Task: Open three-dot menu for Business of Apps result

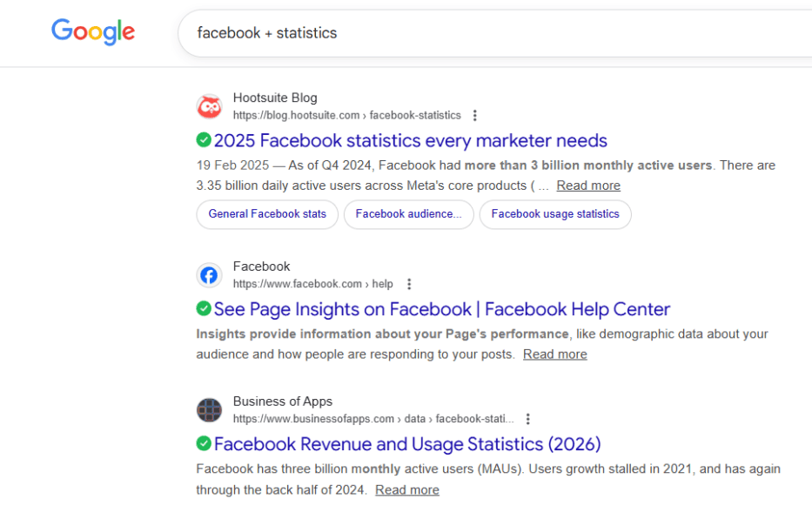Action: (527, 419)
